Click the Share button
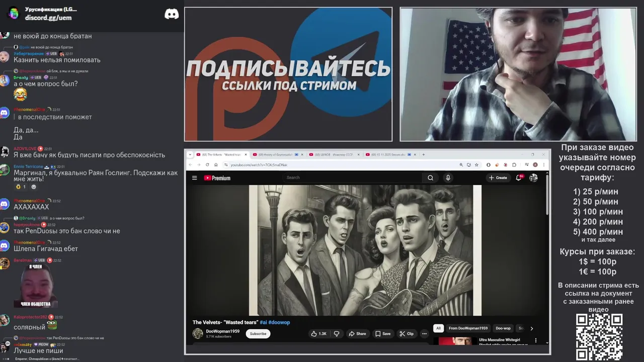The image size is (644, 362). (x=358, y=333)
